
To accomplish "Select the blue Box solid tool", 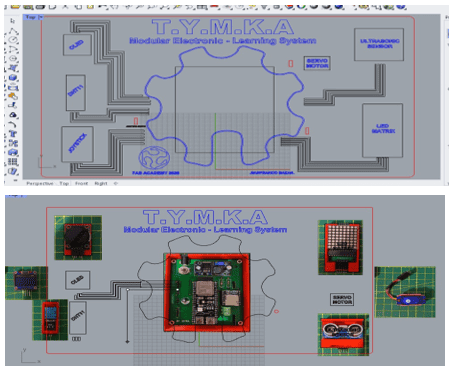I will tap(13, 78).
